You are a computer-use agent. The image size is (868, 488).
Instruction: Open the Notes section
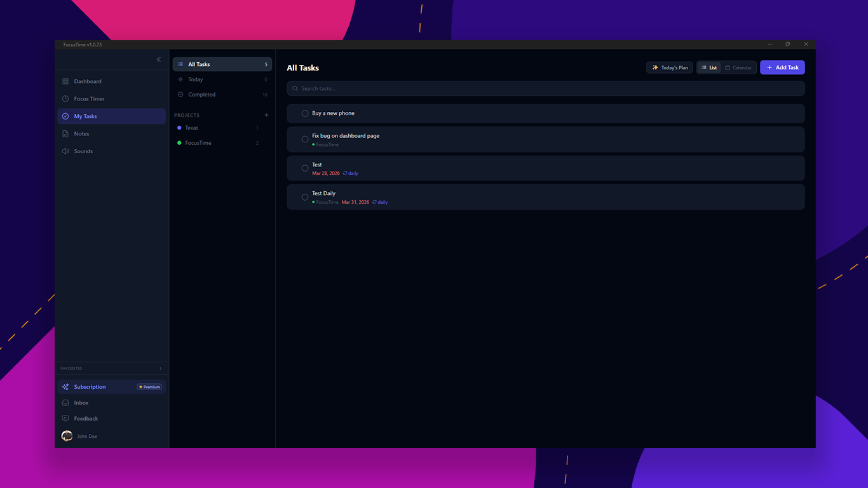coord(111,134)
